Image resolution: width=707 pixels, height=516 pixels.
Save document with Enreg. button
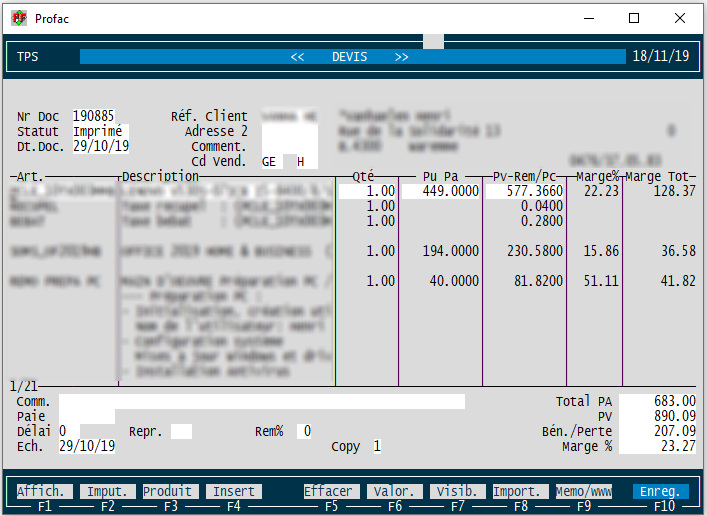660,491
